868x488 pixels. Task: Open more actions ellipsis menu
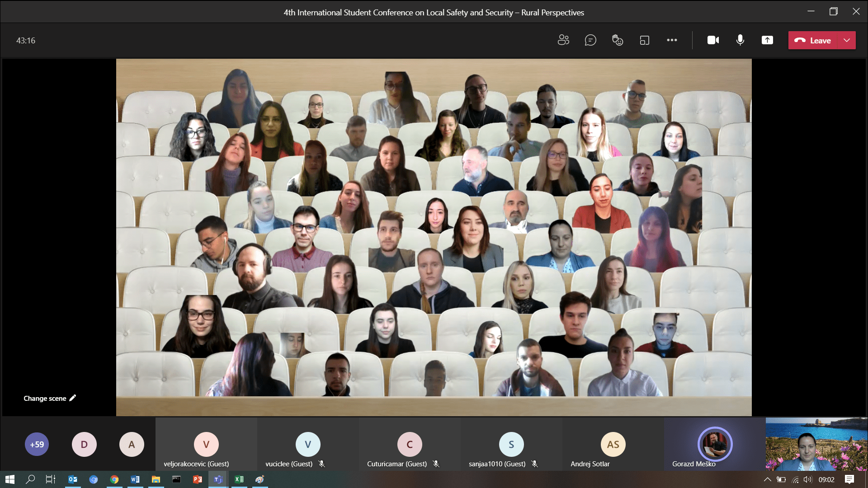(x=672, y=40)
